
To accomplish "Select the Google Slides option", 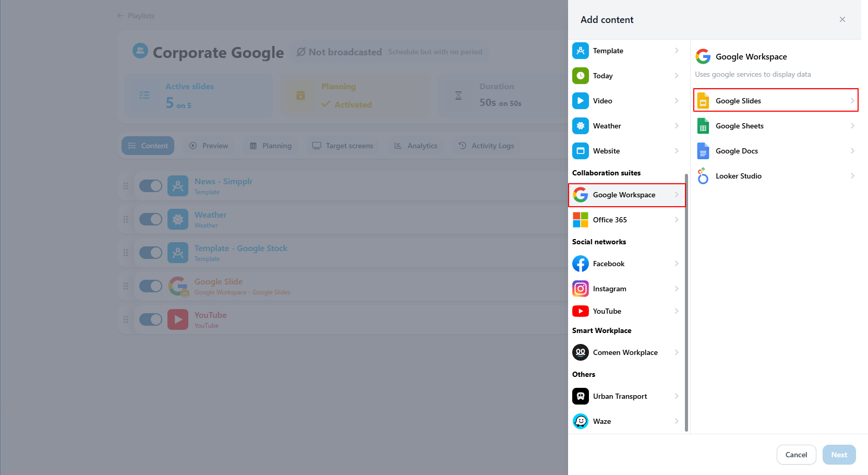I will [x=776, y=100].
